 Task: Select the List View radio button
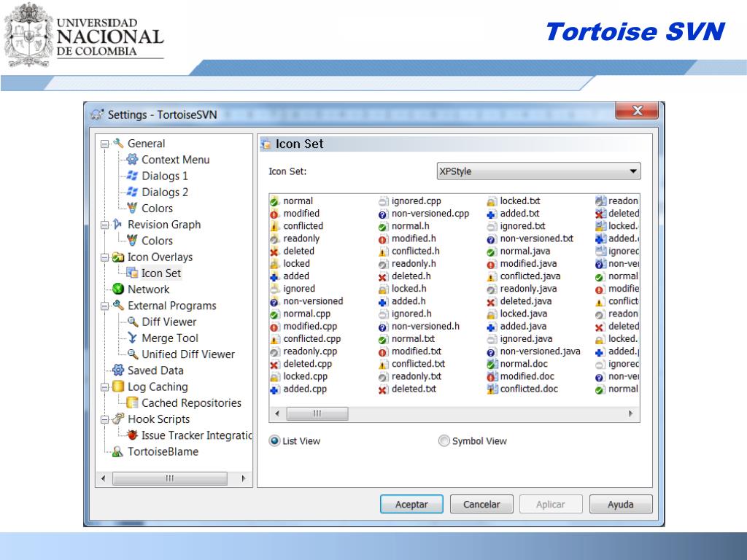274,441
